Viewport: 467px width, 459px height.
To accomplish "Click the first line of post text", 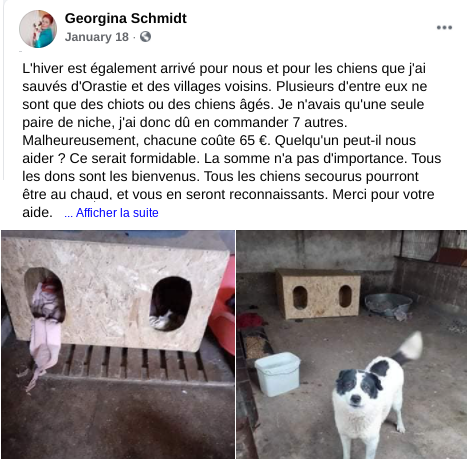I will point(224,68).
